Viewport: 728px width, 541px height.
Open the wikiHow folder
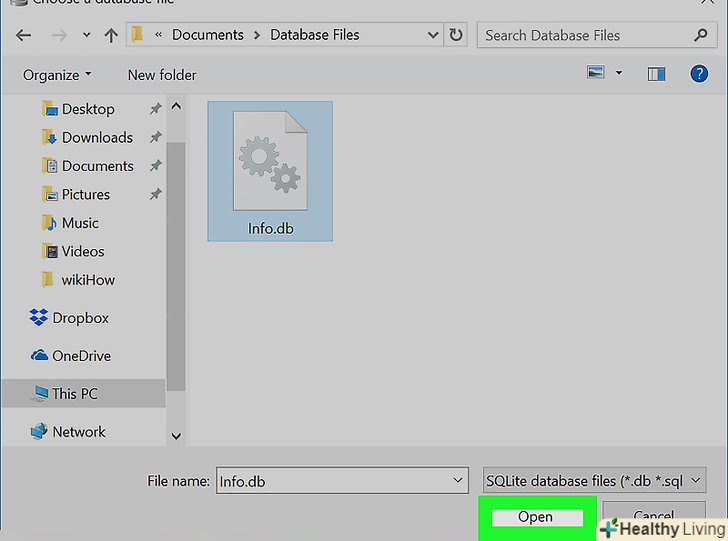coord(78,280)
